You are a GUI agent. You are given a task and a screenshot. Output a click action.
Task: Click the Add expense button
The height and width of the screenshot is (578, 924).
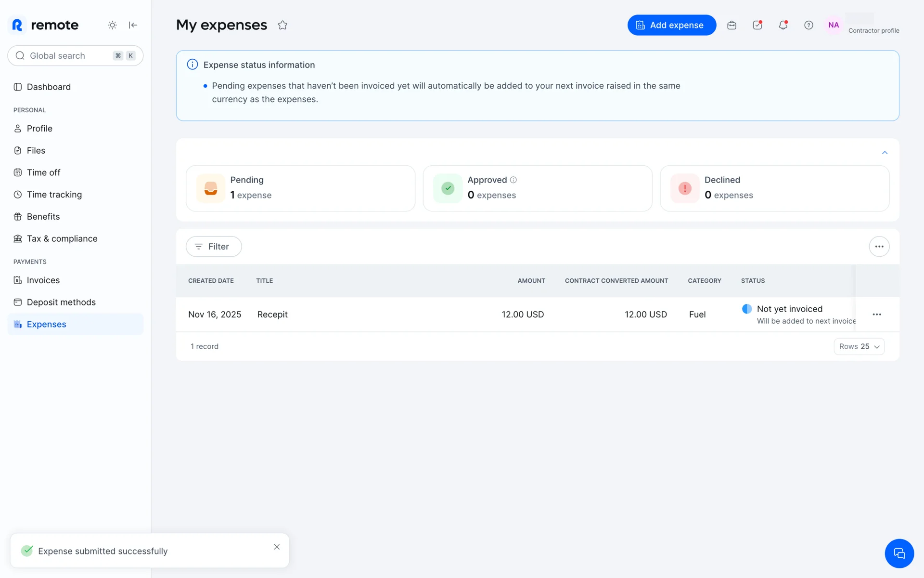671,25
